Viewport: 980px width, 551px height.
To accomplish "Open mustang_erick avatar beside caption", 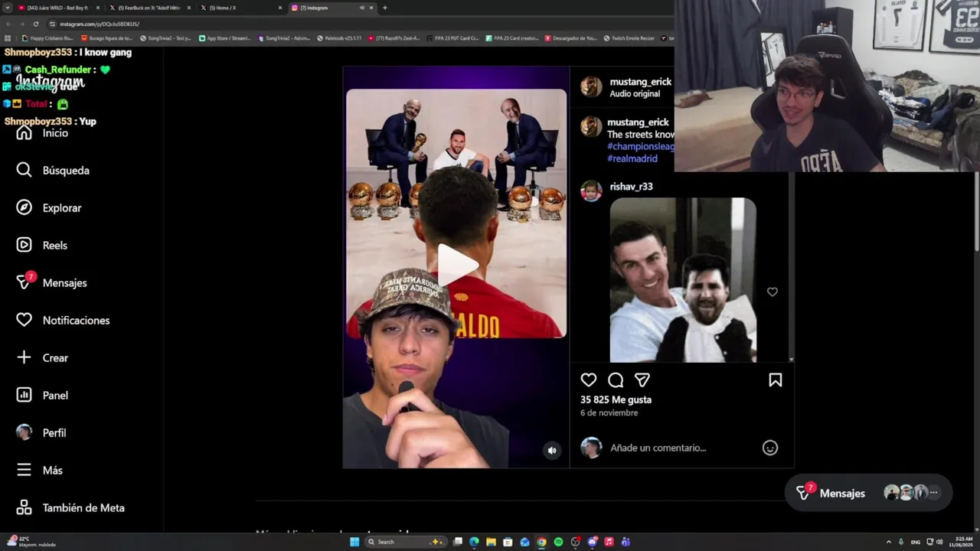I will (x=591, y=126).
